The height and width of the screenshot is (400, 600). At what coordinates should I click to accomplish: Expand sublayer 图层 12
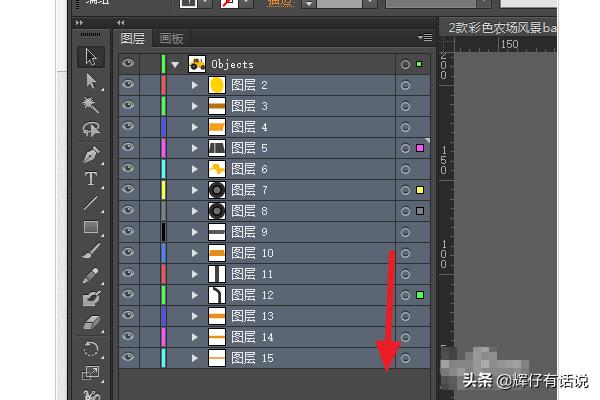196,295
